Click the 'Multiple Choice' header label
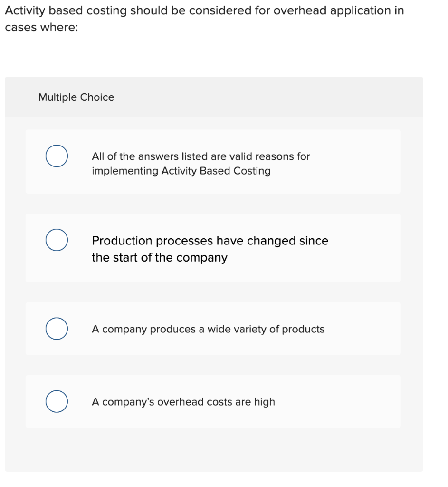The height and width of the screenshot is (487, 448). (76, 97)
